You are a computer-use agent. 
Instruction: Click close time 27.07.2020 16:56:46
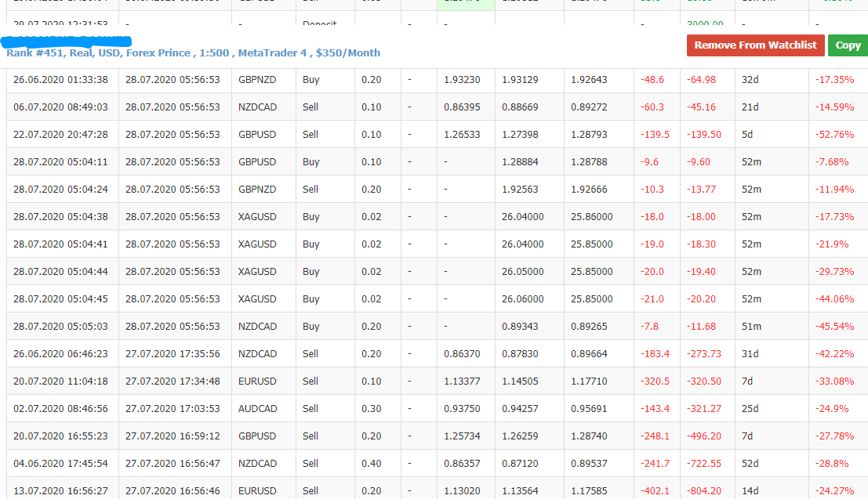point(173,490)
